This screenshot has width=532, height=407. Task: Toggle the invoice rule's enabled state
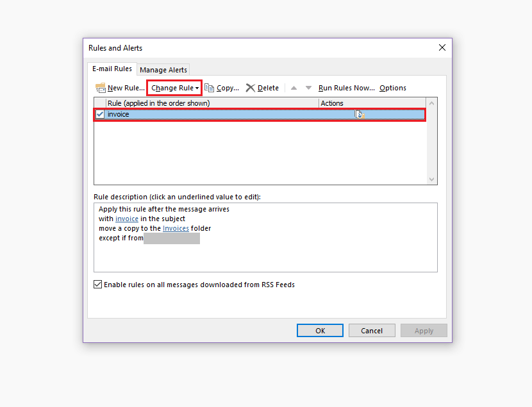[100, 114]
